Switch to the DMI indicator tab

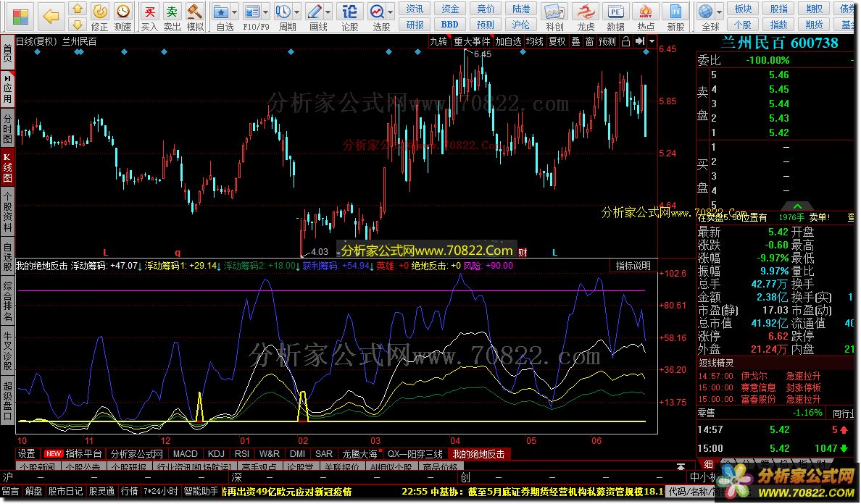pos(298,454)
